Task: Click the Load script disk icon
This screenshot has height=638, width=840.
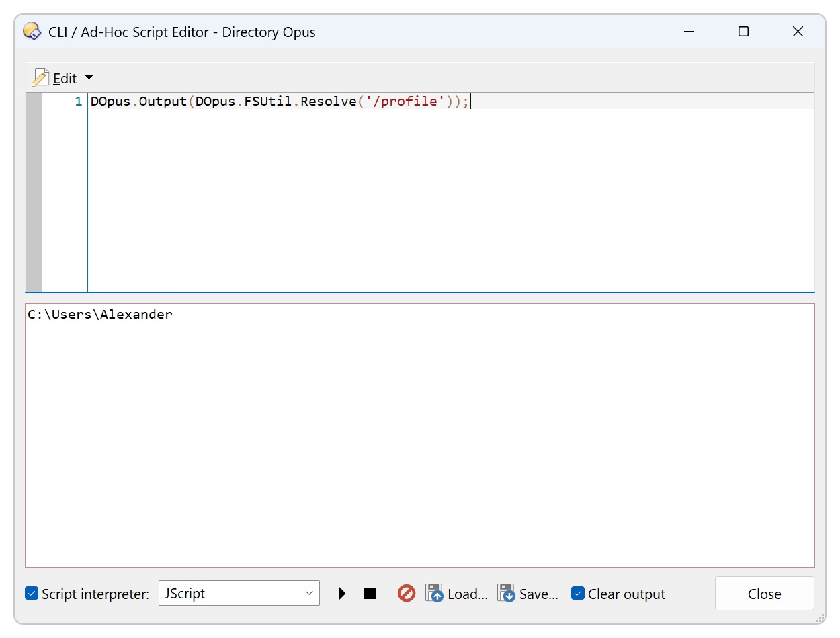Action: point(435,593)
